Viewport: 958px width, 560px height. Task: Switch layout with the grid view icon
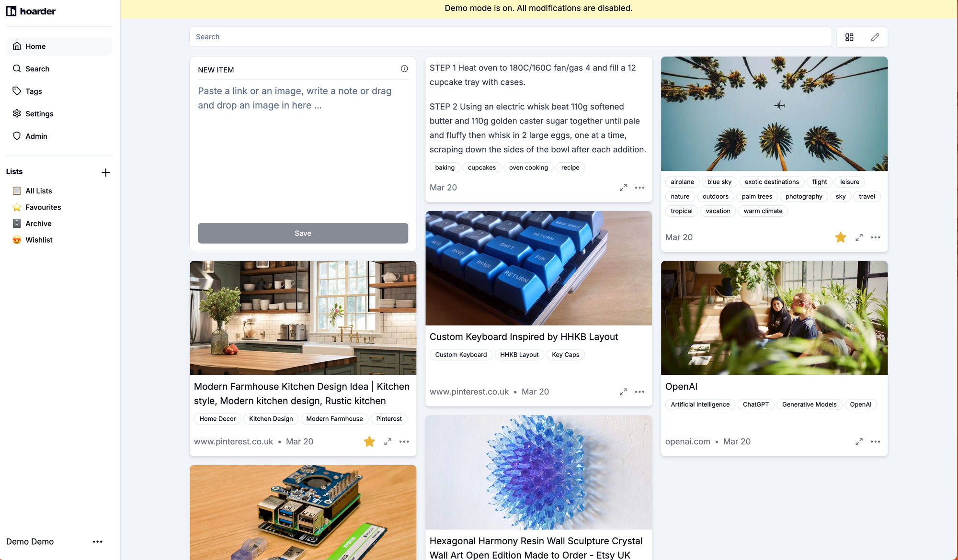point(849,37)
